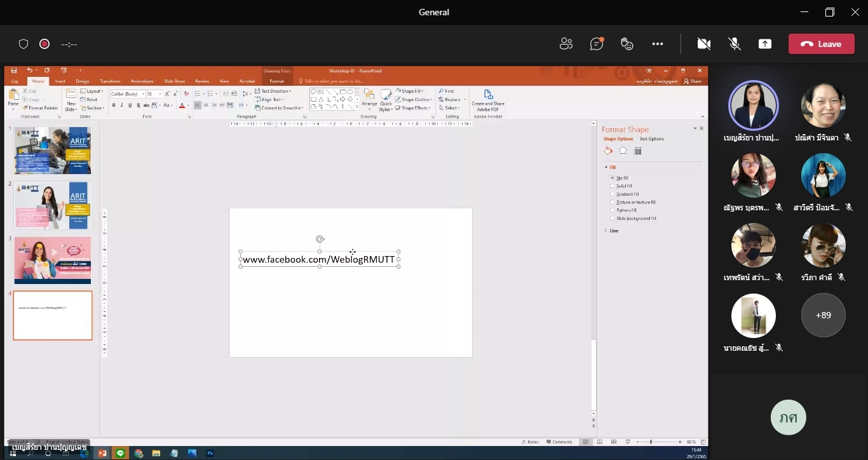Select Gradient fill radio option

point(625,194)
